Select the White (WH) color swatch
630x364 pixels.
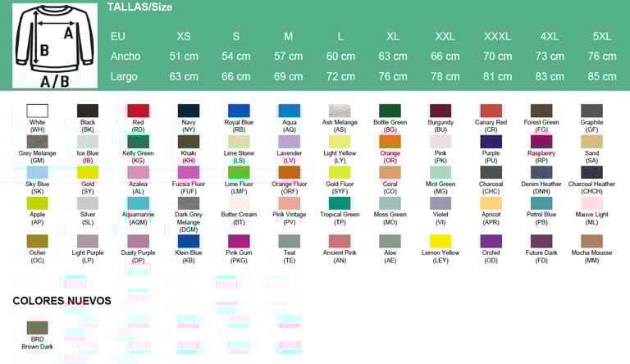tap(37, 111)
